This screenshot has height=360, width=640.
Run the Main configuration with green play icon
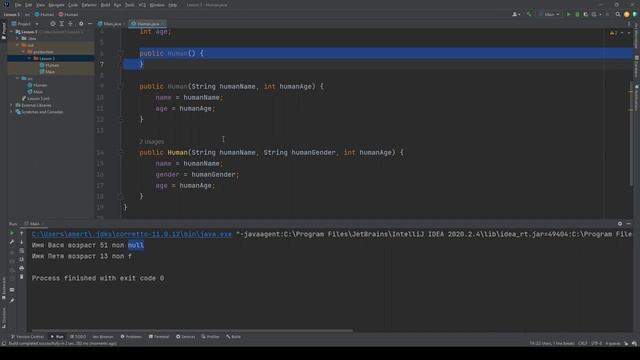pos(568,14)
